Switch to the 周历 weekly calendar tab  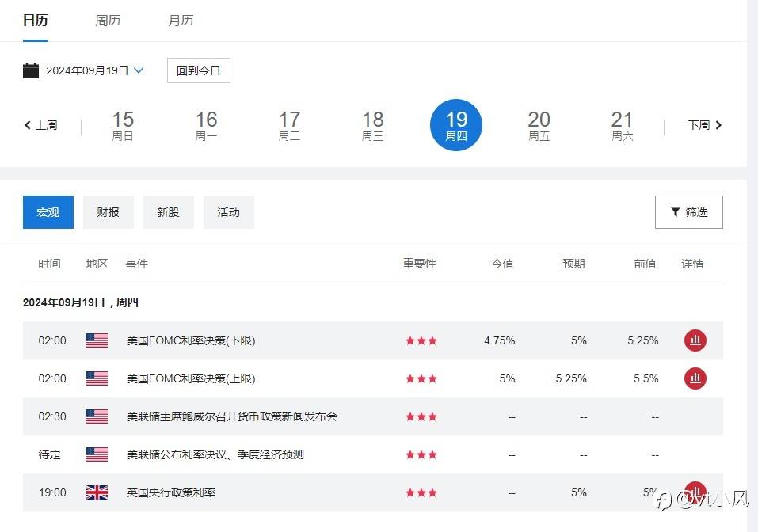pos(108,21)
